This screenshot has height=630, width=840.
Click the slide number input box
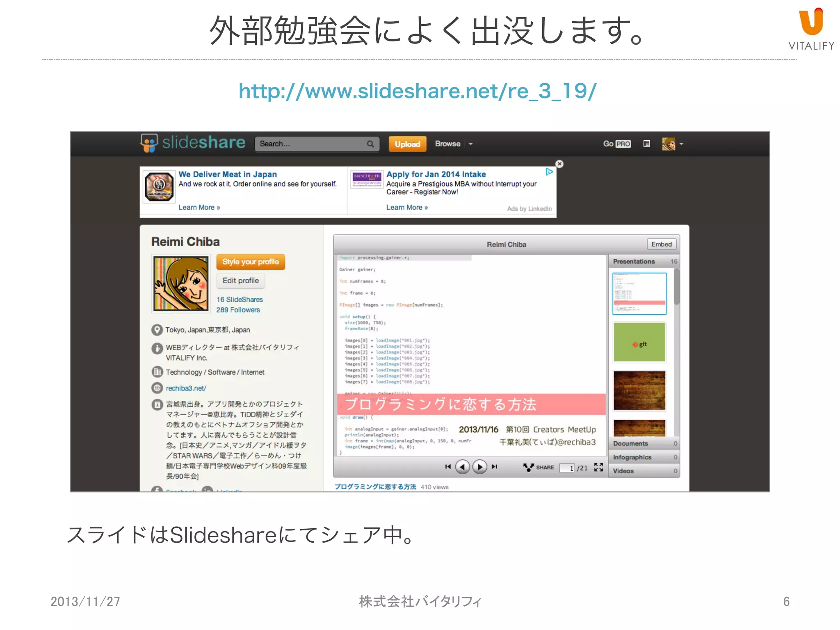coord(567,468)
